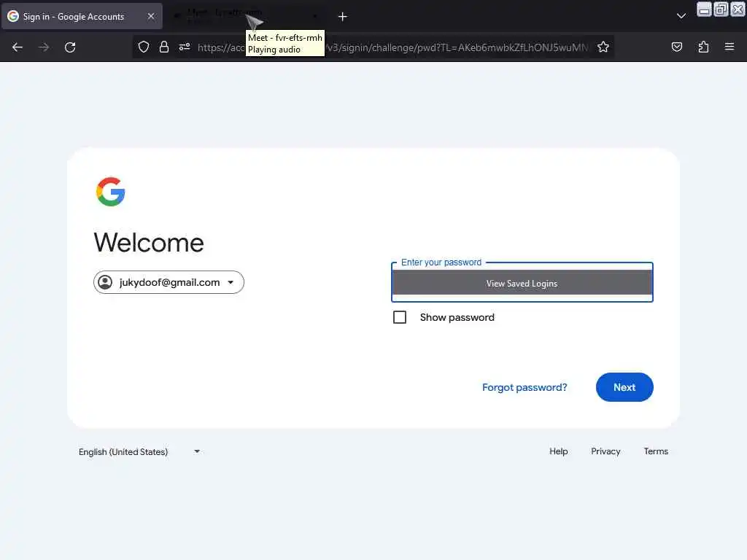Click the Google logo
Screen dimensions: 747x560
111,192
